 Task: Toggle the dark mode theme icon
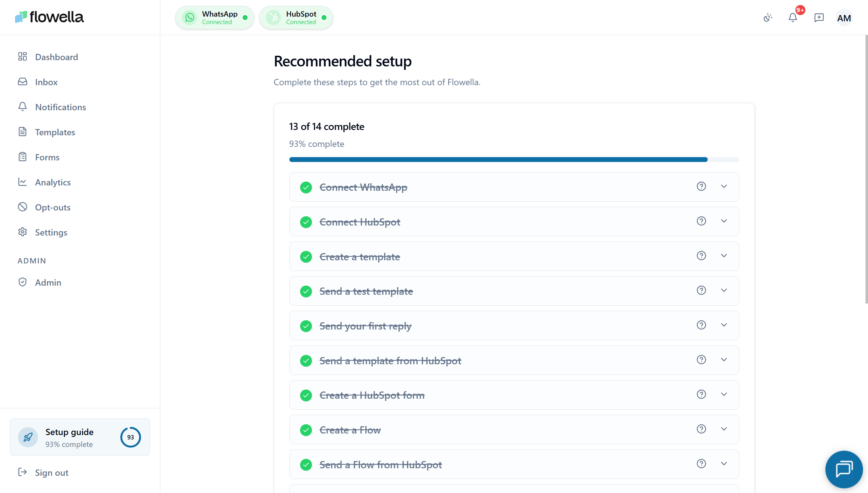(768, 18)
